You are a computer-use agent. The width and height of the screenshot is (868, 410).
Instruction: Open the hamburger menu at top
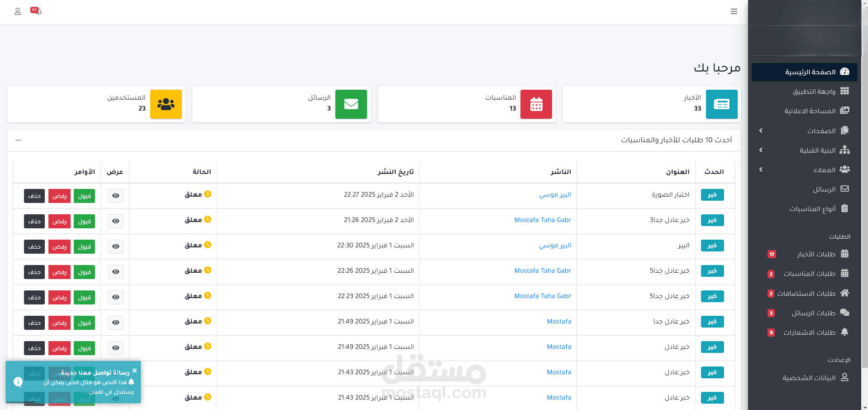point(734,11)
